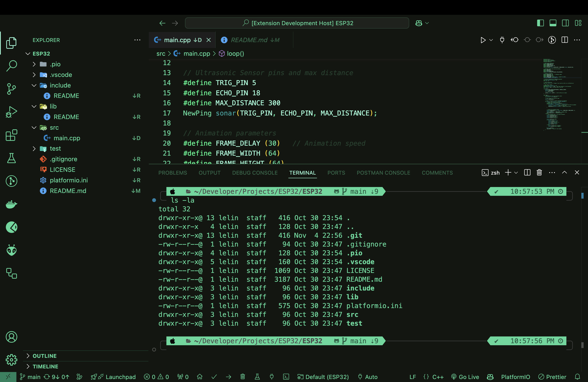Image resolution: width=588 pixels, height=382 pixels.
Task: Open the Docker view
Action: 11,204
